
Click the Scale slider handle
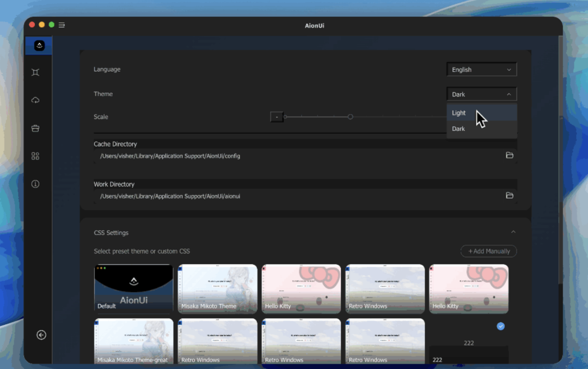[x=350, y=117]
